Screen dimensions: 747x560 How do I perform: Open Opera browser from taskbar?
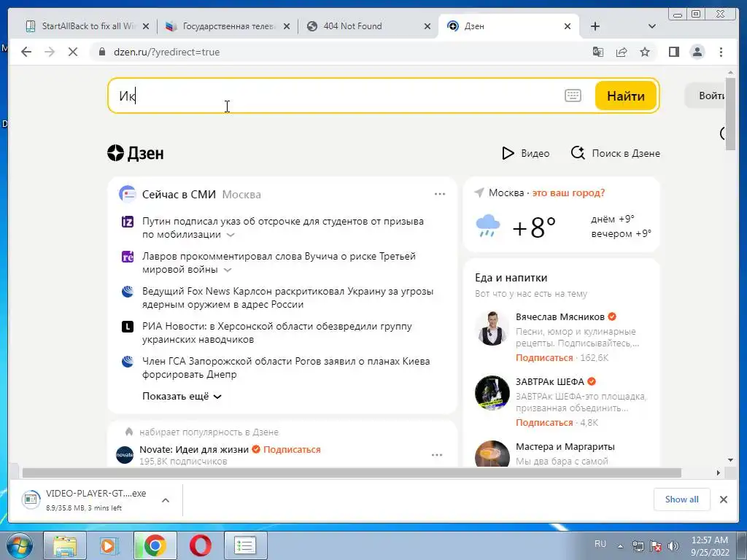[x=200, y=545]
